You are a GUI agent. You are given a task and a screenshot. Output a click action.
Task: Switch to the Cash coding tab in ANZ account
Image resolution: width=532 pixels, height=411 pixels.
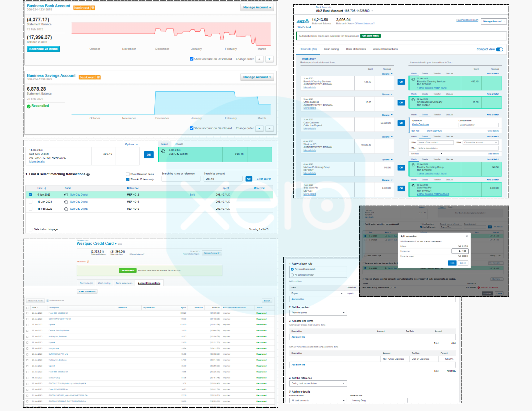click(331, 49)
